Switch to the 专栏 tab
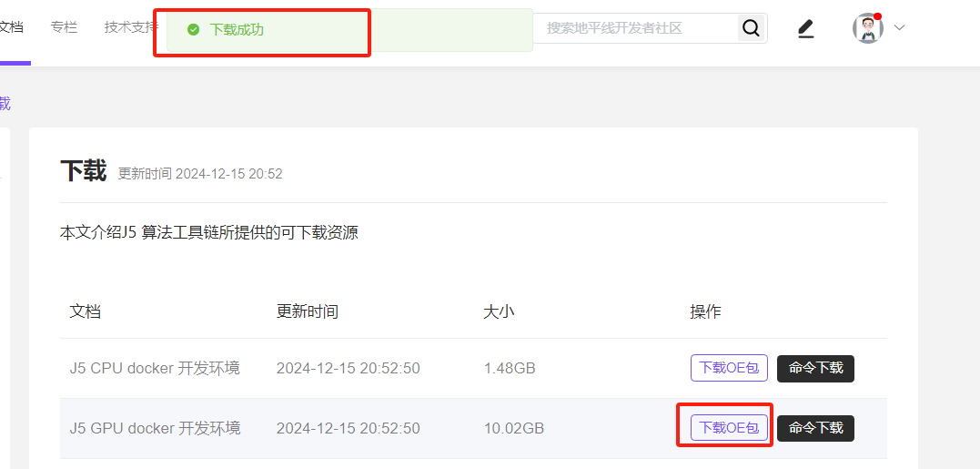980x469 pixels. click(64, 27)
